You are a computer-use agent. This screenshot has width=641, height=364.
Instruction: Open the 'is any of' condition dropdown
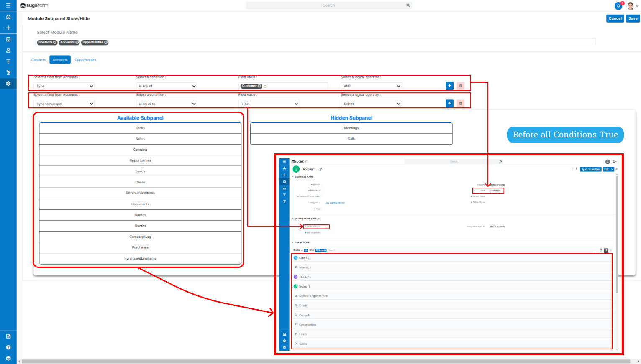click(x=167, y=86)
